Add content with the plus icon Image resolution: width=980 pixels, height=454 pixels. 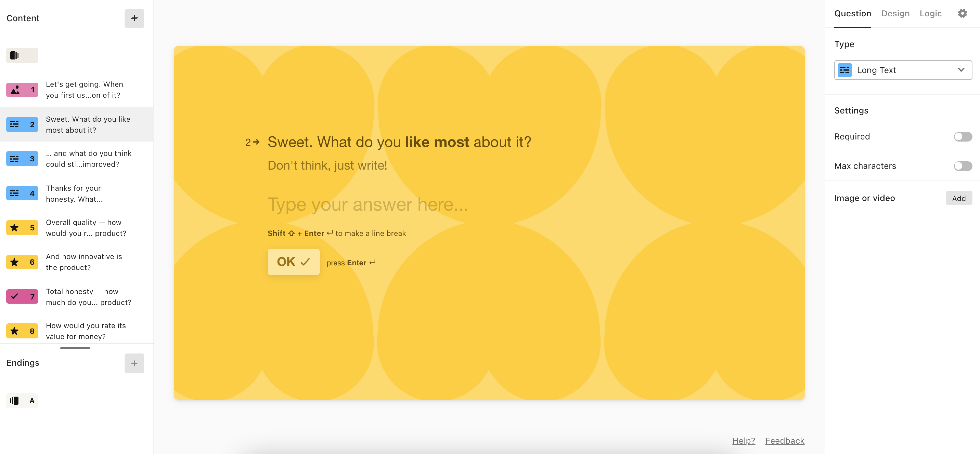coord(134,18)
